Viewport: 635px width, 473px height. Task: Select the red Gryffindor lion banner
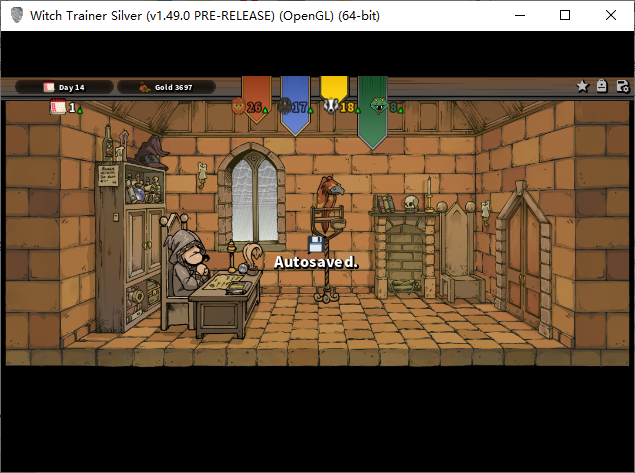point(256,100)
